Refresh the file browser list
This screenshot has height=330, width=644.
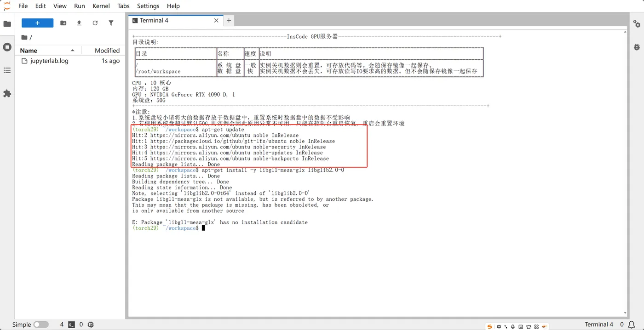(x=95, y=23)
